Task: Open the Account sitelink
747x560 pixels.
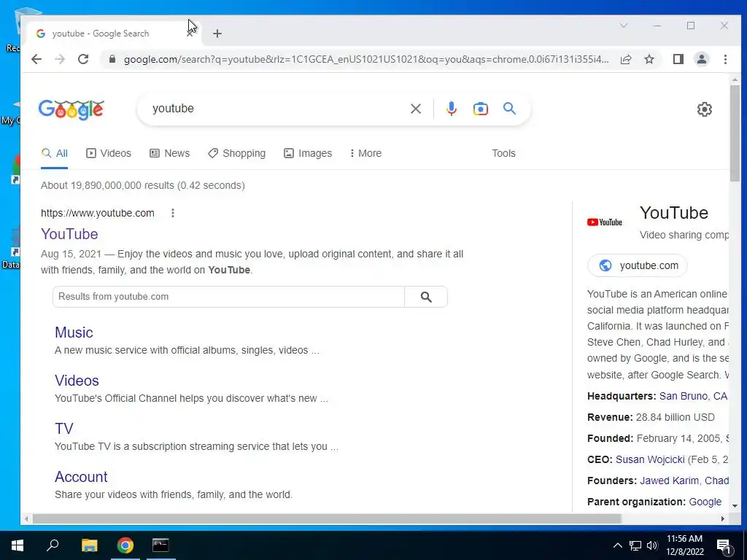Action: [81, 477]
